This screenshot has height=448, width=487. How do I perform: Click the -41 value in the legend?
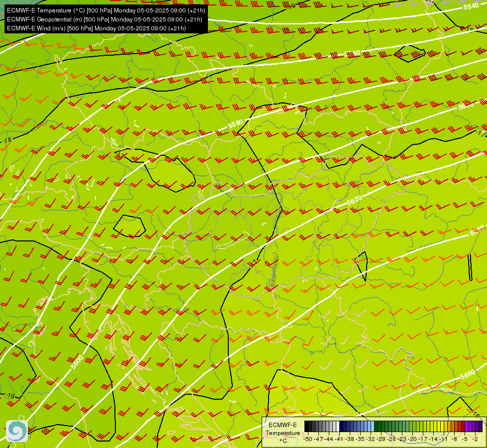339,439
